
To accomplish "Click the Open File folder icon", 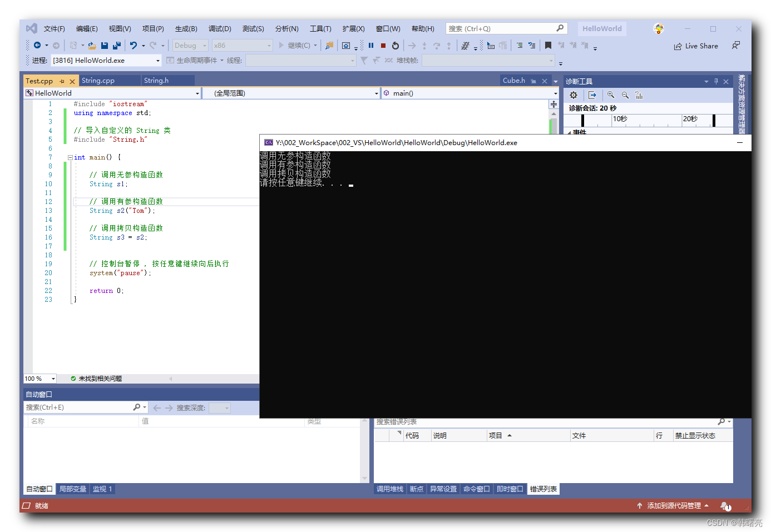I will click(92, 46).
